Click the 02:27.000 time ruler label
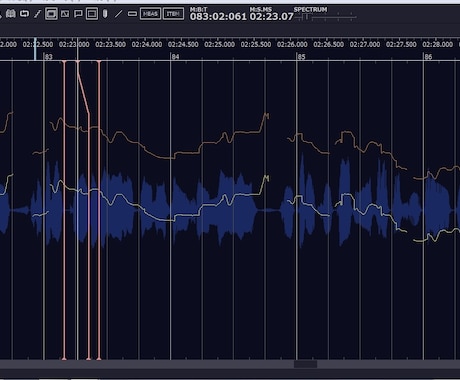 click(365, 44)
